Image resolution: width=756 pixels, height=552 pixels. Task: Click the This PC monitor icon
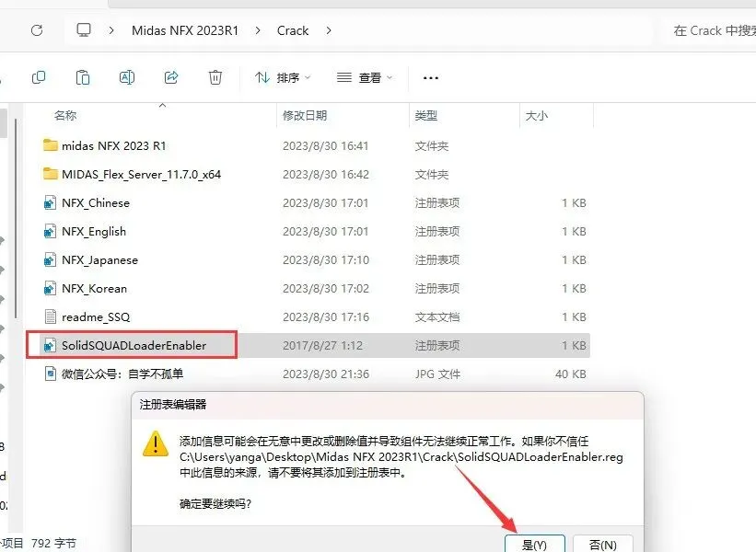pos(84,30)
